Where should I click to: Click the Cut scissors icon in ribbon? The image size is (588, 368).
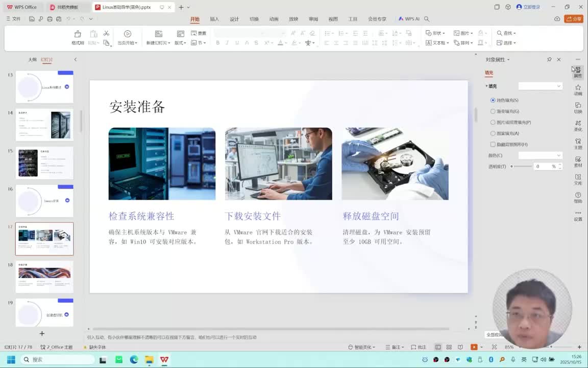click(x=107, y=33)
